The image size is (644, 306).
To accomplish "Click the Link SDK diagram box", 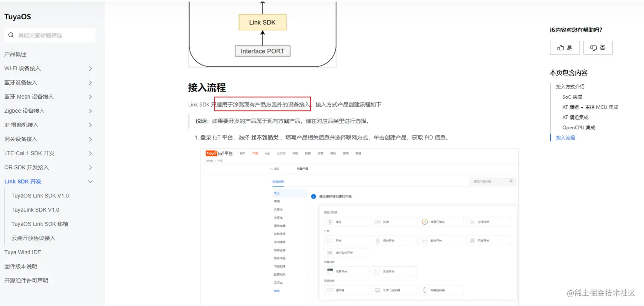I will 262,22.
